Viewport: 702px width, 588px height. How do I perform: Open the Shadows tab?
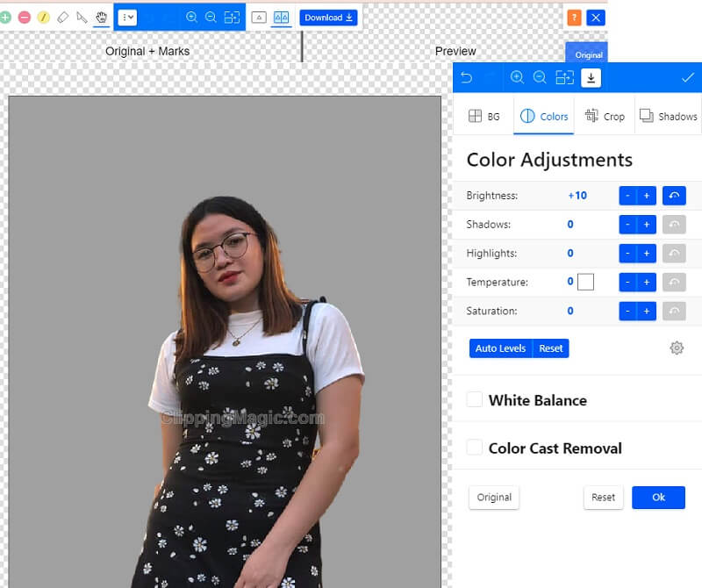point(668,115)
